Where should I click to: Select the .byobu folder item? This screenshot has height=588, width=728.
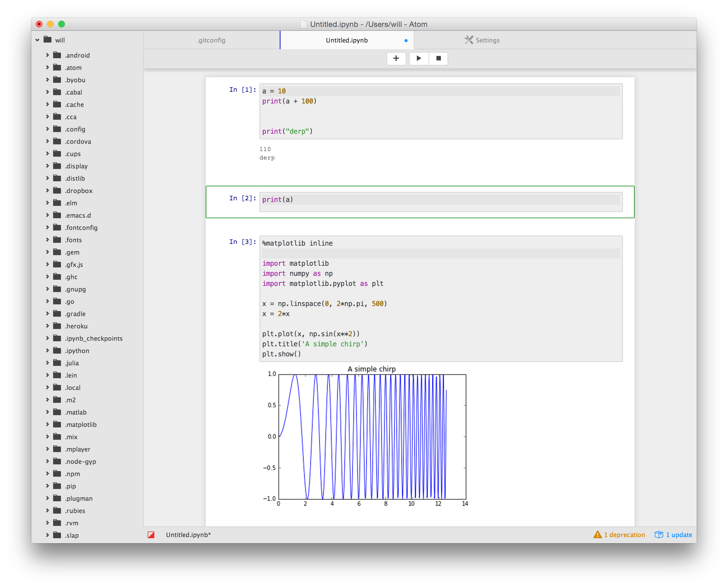point(75,79)
